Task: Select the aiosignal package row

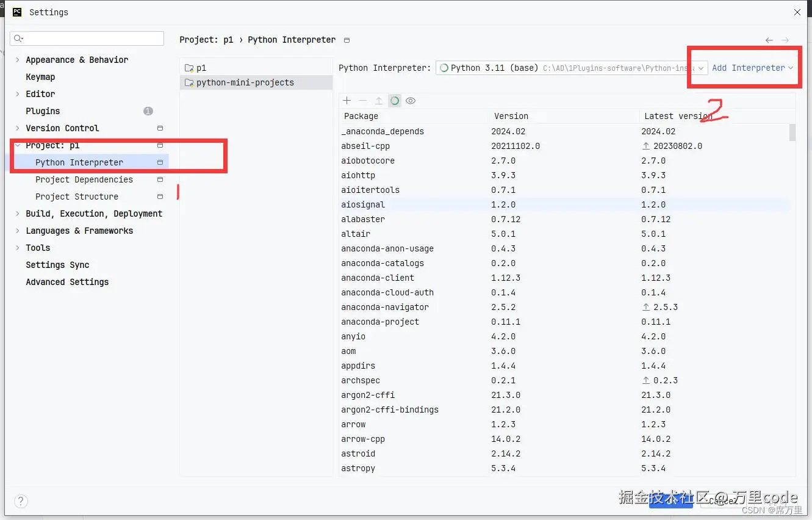Action: pos(564,204)
